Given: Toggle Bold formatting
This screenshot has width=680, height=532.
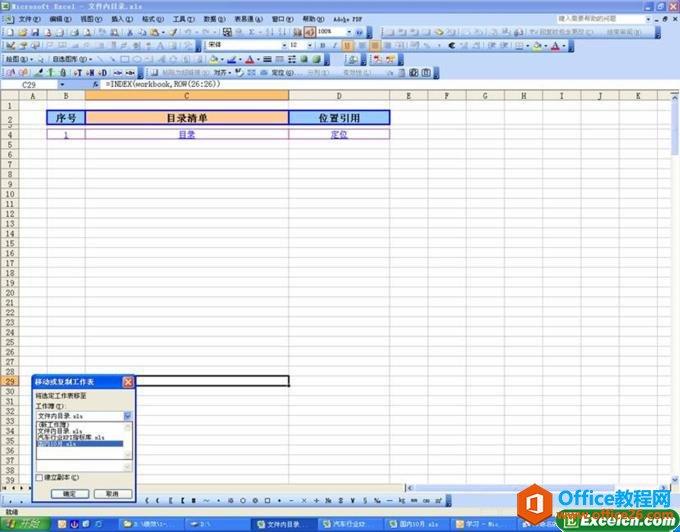Looking at the screenshot, I should [322, 46].
